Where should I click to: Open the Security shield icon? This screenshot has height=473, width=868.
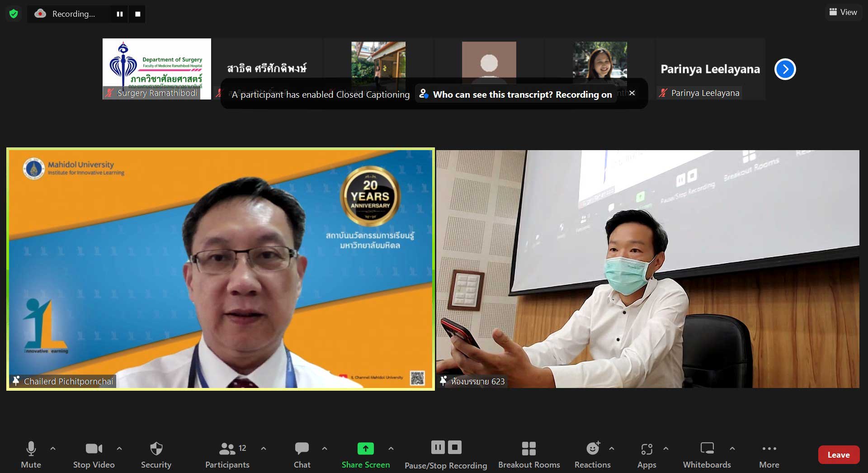[156, 449]
